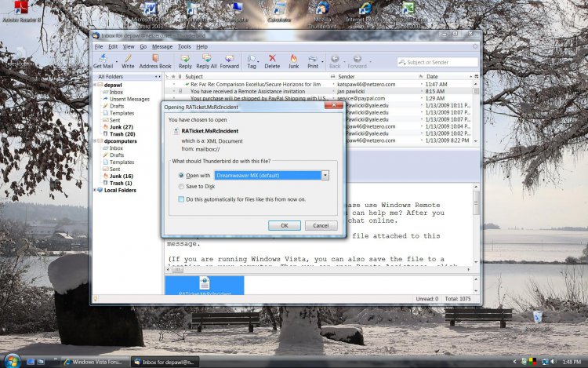The height and width of the screenshot is (368, 588).
Task: Check Do this automatically for files option
Action: [x=182, y=199]
